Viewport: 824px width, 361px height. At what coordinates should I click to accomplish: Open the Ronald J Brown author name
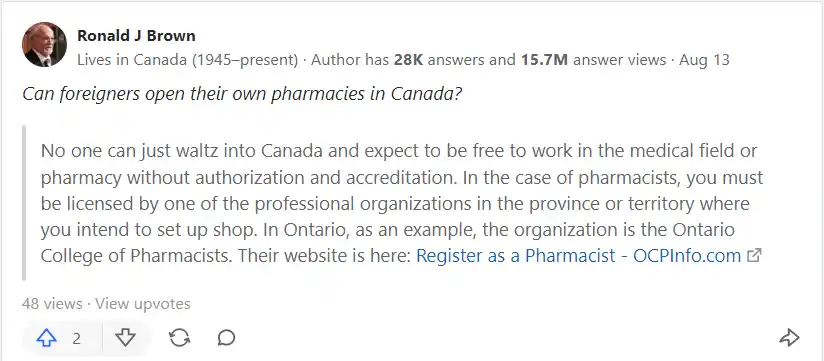(136, 36)
